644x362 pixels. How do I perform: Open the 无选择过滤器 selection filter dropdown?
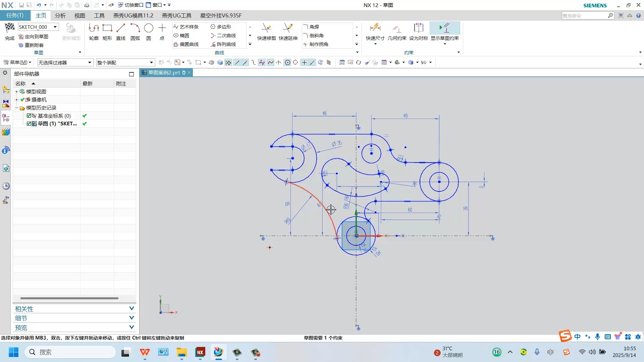coord(90,63)
